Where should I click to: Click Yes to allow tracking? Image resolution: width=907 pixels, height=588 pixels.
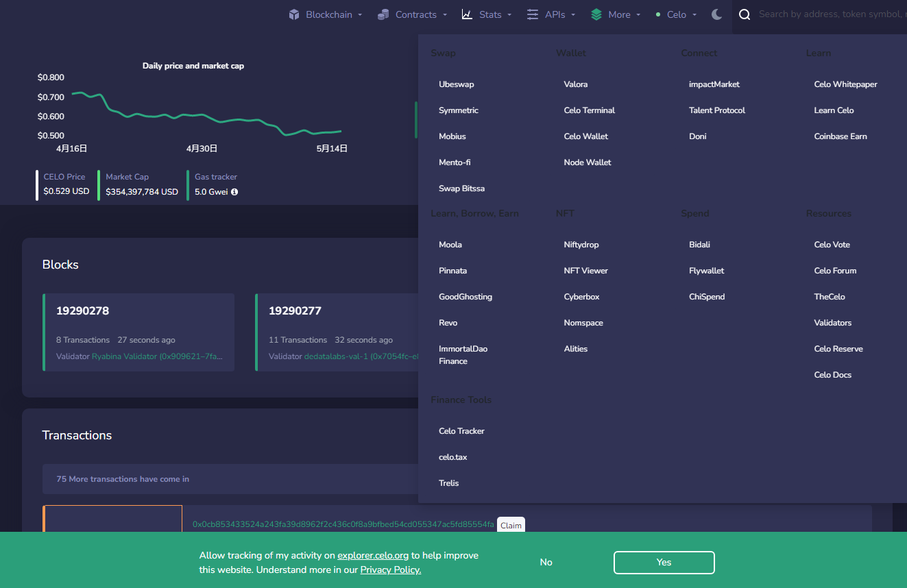[664, 562]
